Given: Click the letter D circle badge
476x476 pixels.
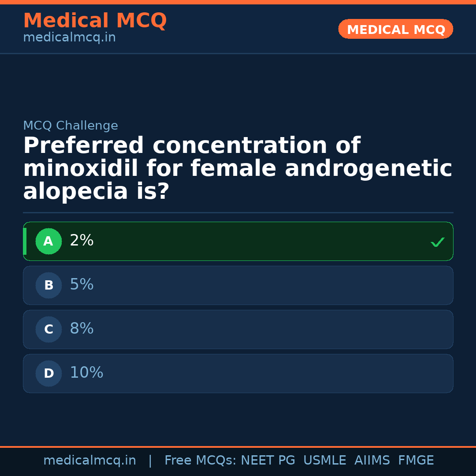Looking at the screenshot, I should pos(48,374).
